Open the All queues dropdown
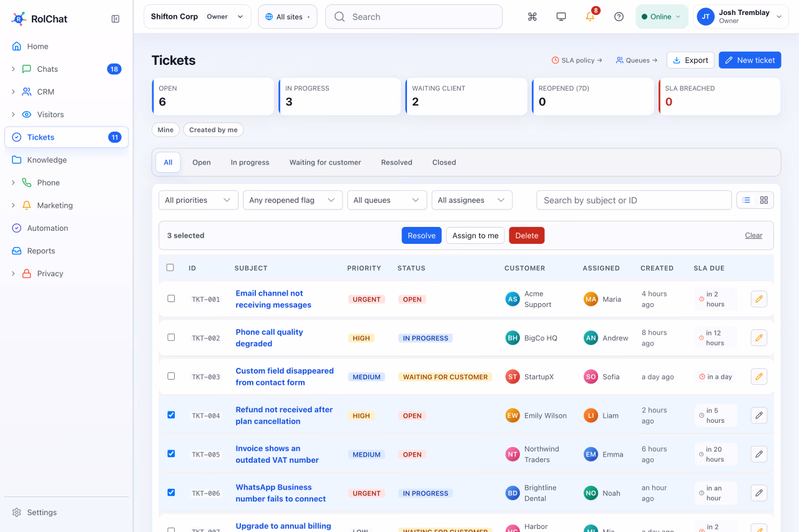 click(387, 200)
